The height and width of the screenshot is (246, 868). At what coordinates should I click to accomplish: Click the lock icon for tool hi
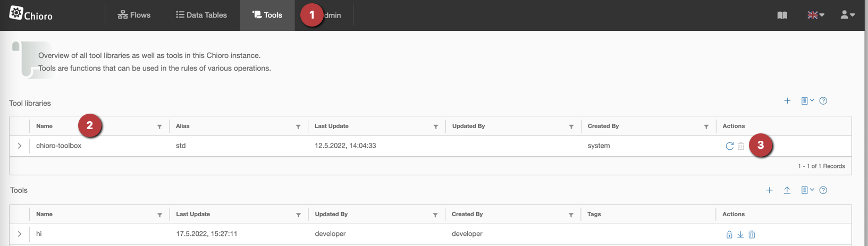[x=729, y=234]
